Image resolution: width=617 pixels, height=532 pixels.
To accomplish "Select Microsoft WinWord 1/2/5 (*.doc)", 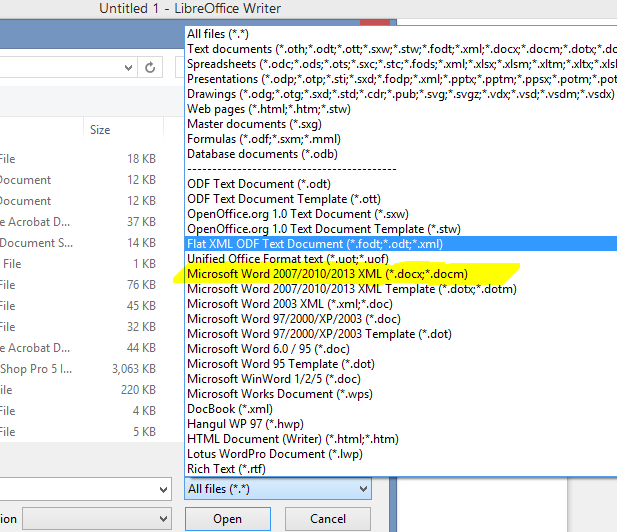I will (x=401, y=378).
